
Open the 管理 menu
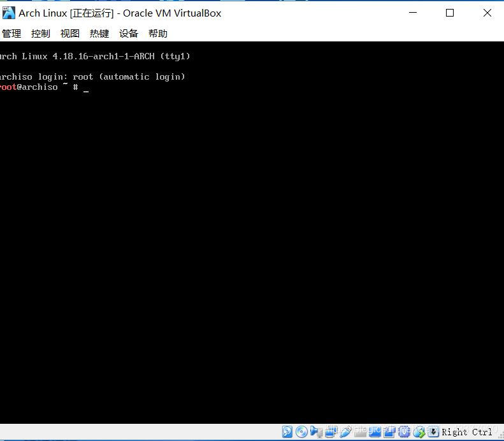click(x=11, y=33)
